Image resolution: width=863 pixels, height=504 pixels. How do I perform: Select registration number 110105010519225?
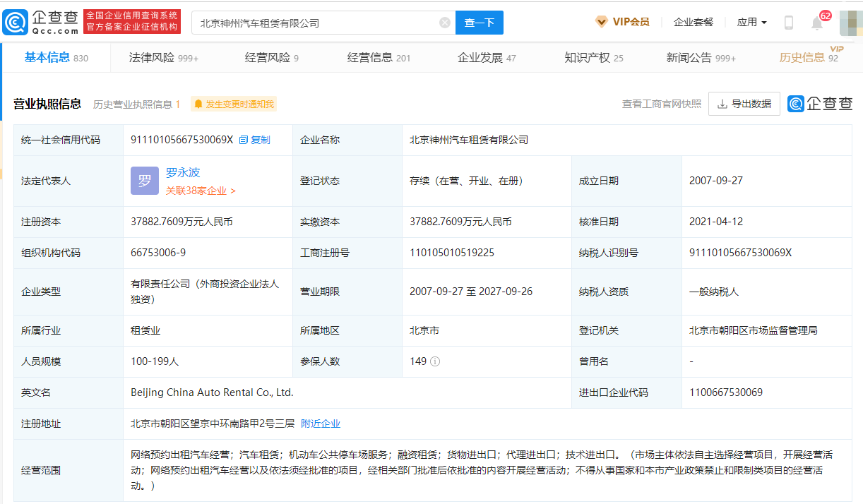pos(452,253)
